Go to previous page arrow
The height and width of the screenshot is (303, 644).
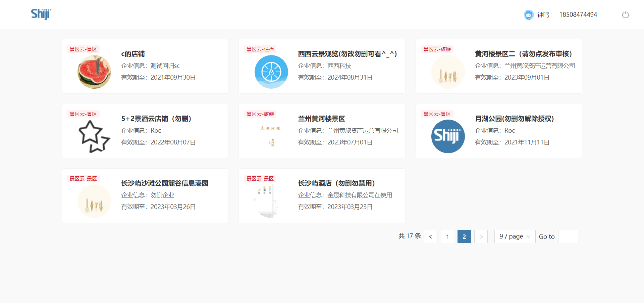[431, 236]
